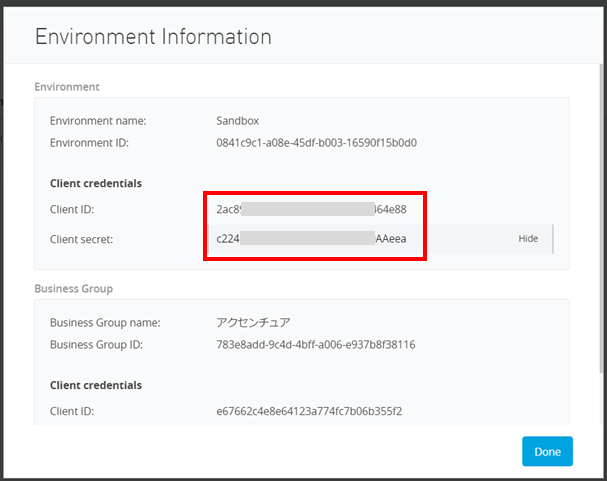Select Business Group Client ID value e67662c4
607x481 pixels.
309,411
